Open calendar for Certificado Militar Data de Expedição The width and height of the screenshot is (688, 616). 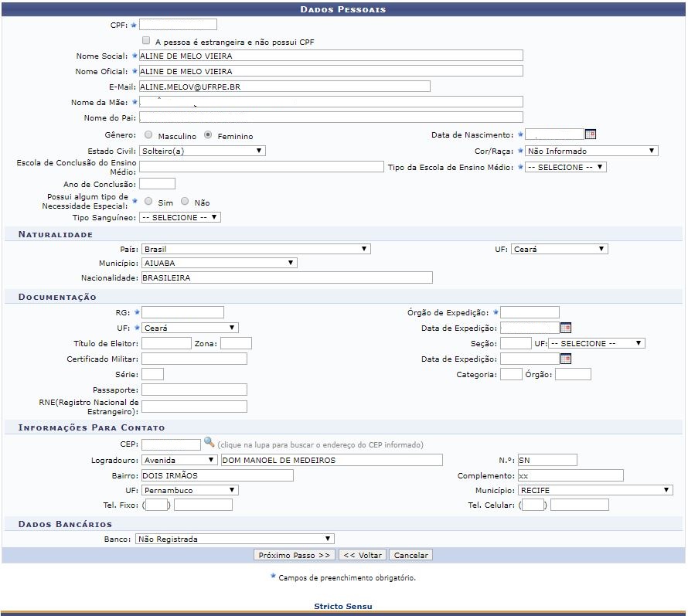pyautogui.click(x=566, y=359)
